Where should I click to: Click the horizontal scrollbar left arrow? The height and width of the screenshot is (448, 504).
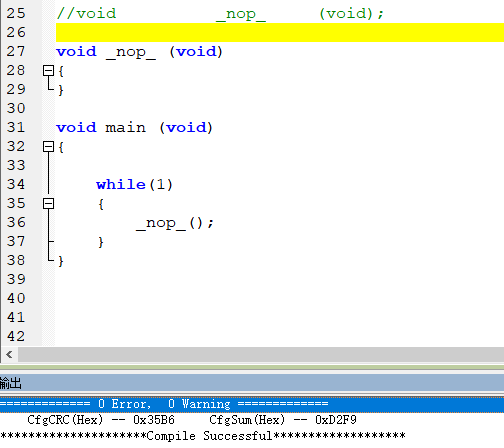click(9, 354)
